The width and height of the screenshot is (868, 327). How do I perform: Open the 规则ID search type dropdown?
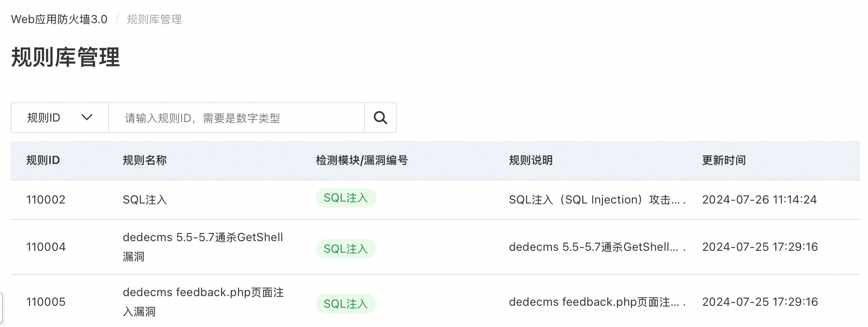click(x=60, y=118)
